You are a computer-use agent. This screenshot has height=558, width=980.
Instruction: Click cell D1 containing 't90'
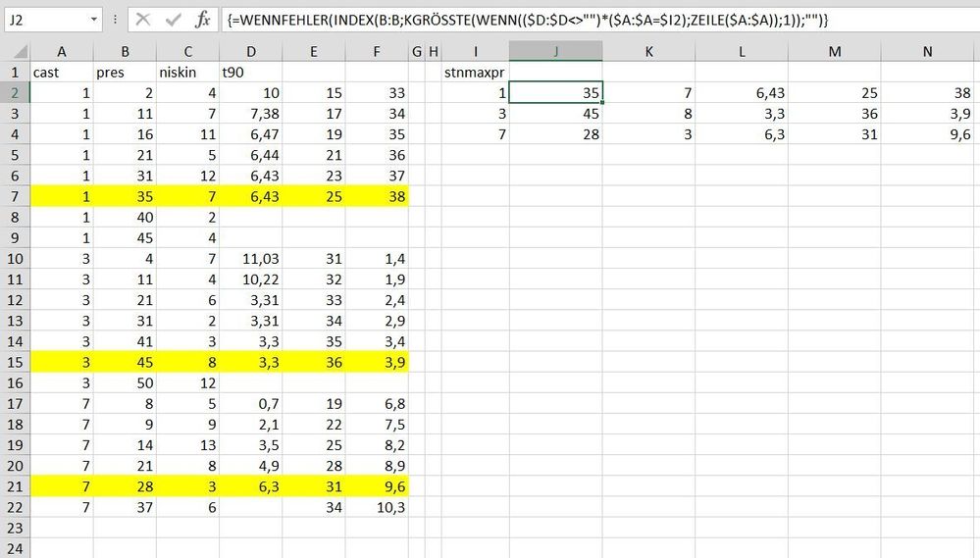click(250, 73)
